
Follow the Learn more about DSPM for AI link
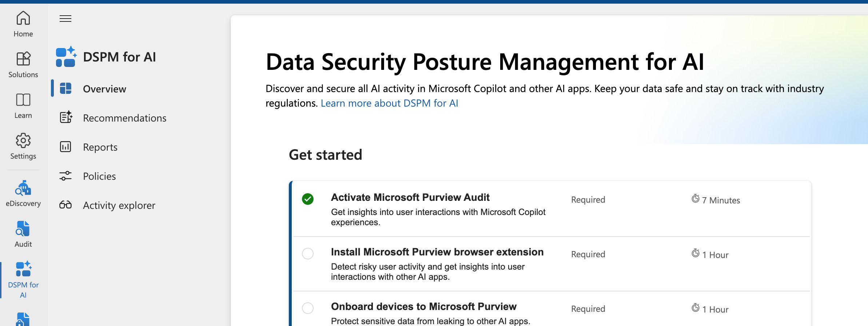pyautogui.click(x=389, y=103)
